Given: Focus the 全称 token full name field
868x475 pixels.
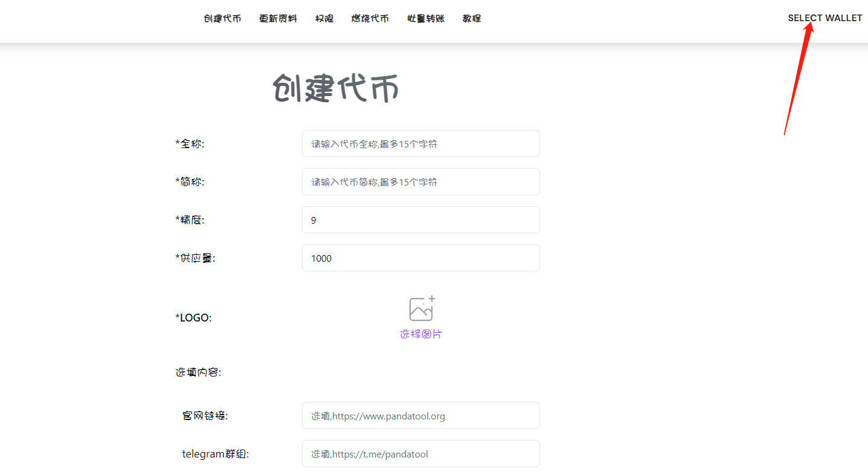Looking at the screenshot, I should (x=420, y=144).
